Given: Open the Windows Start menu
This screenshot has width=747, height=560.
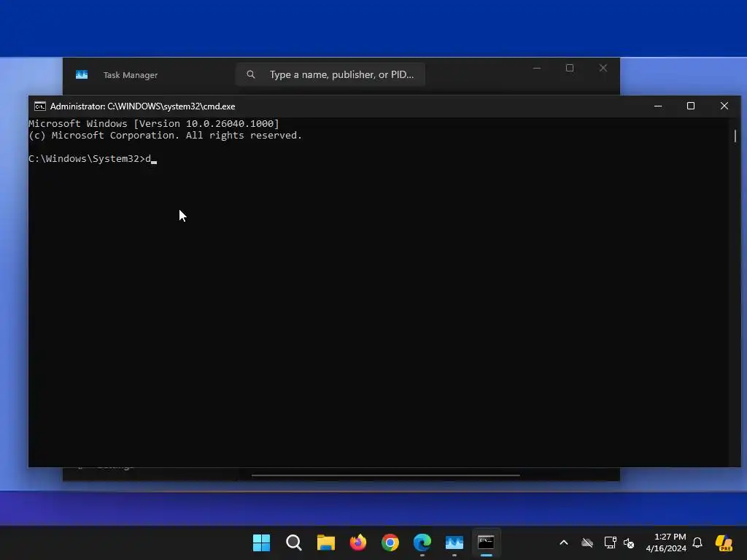Looking at the screenshot, I should [x=261, y=542].
